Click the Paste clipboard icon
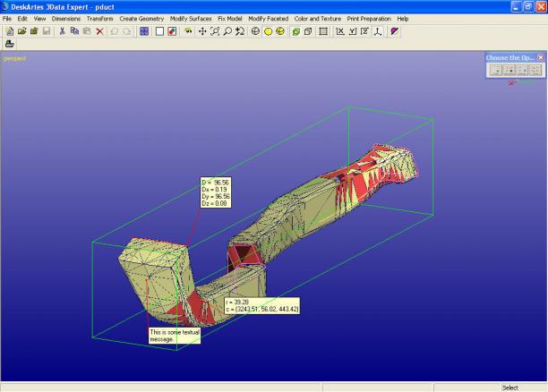This screenshot has height=392, width=548. click(x=87, y=31)
